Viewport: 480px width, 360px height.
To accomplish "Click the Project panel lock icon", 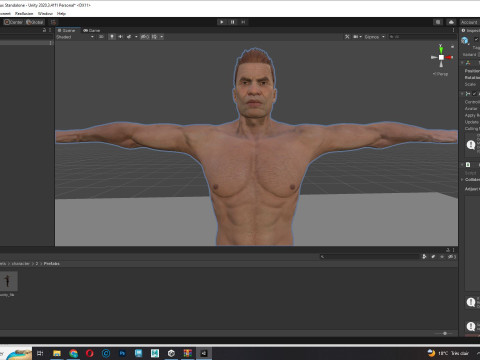I will (x=448, y=250).
